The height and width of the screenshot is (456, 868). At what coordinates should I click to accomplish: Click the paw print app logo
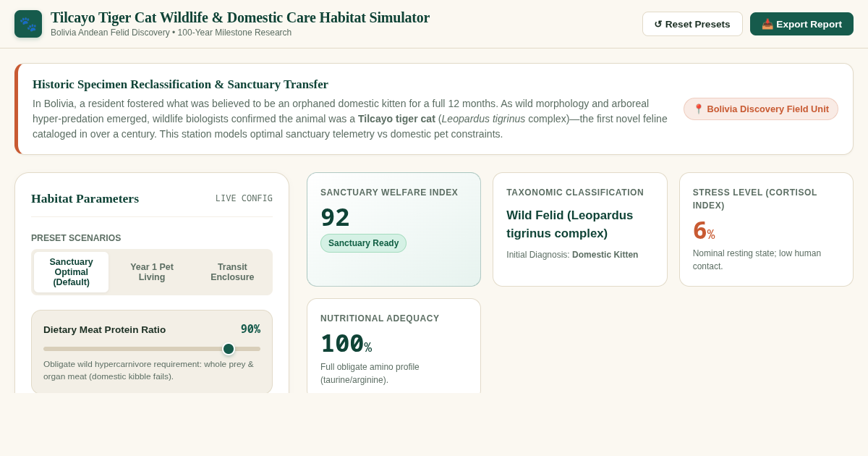28,24
